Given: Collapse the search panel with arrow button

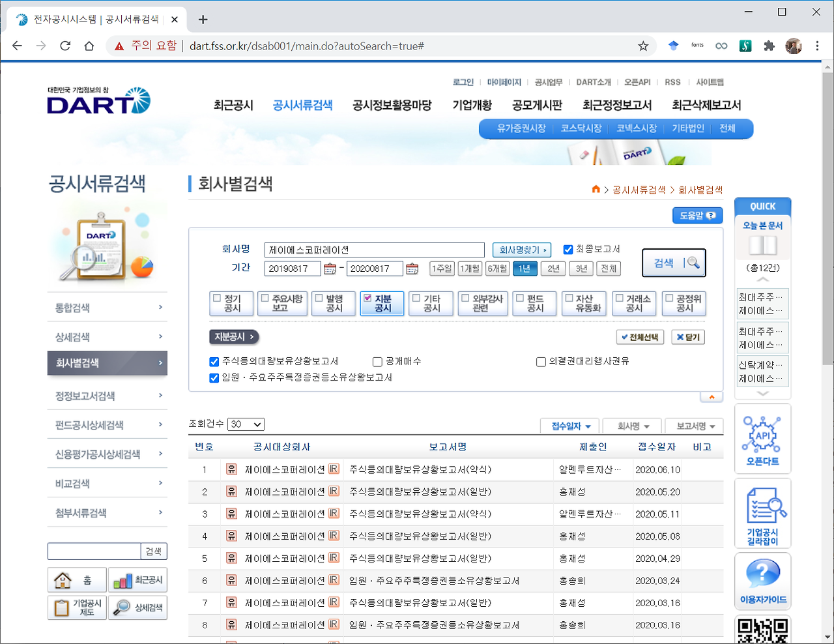Looking at the screenshot, I should [x=712, y=396].
